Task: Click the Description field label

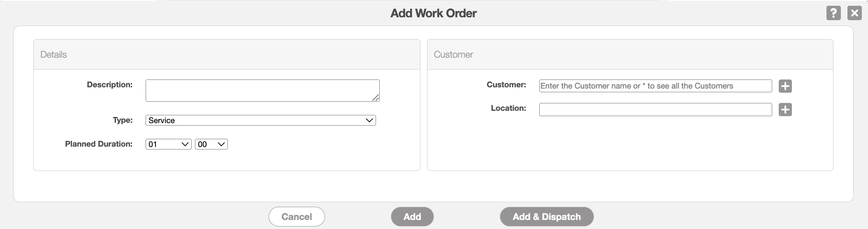Action: [x=109, y=84]
